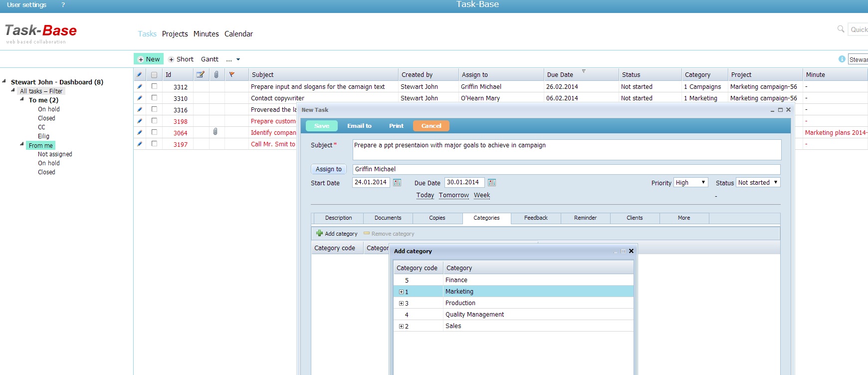Click Add category button
The image size is (868, 375).
point(337,234)
